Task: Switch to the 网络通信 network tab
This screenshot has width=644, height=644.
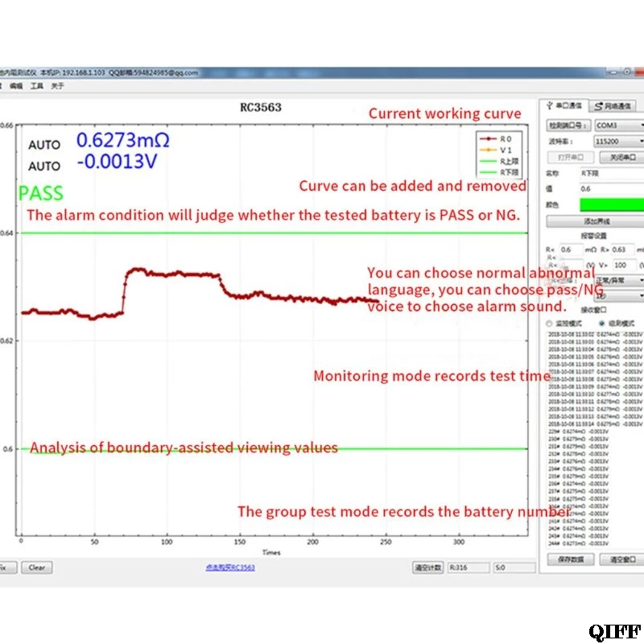Action: point(613,106)
